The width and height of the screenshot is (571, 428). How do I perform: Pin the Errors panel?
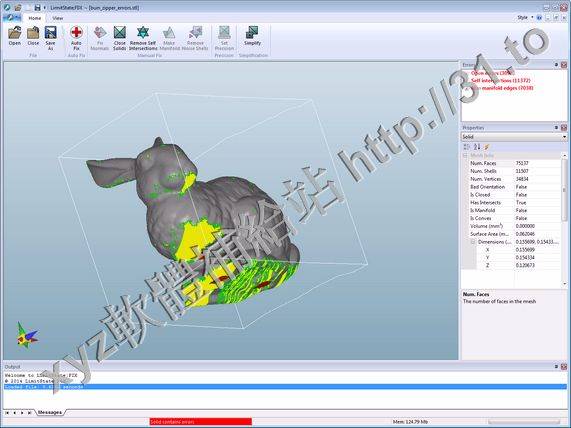[556, 65]
